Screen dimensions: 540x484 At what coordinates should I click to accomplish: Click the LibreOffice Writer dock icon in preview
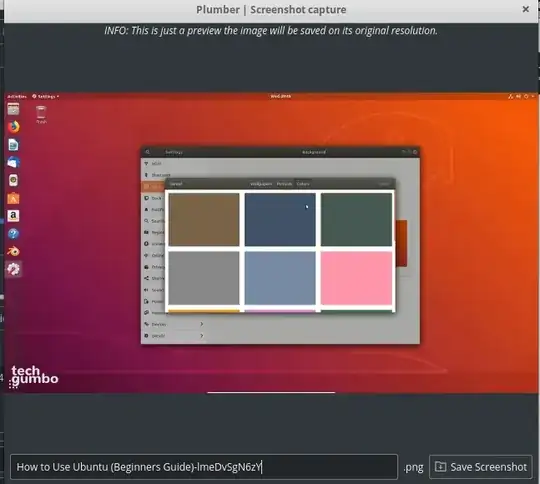click(13, 145)
